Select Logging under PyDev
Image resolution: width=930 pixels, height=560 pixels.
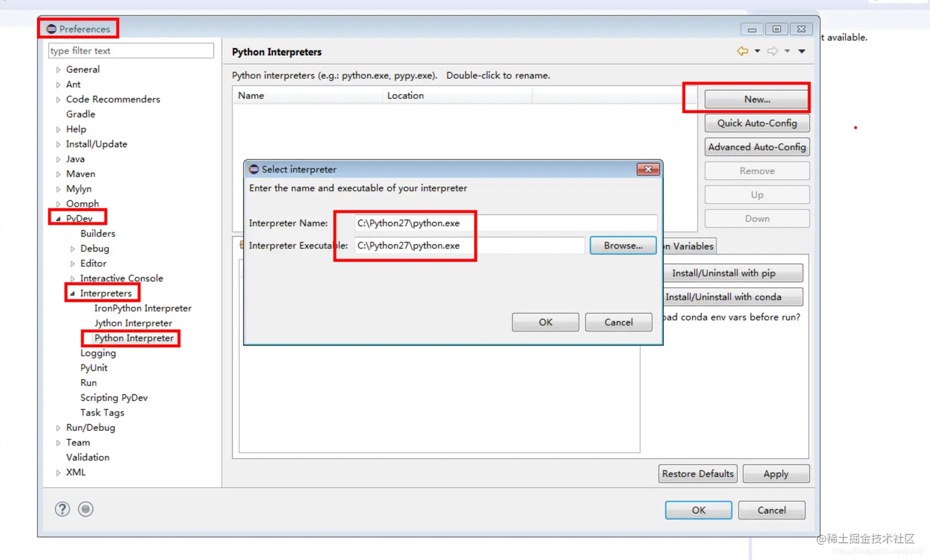(98, 353)
